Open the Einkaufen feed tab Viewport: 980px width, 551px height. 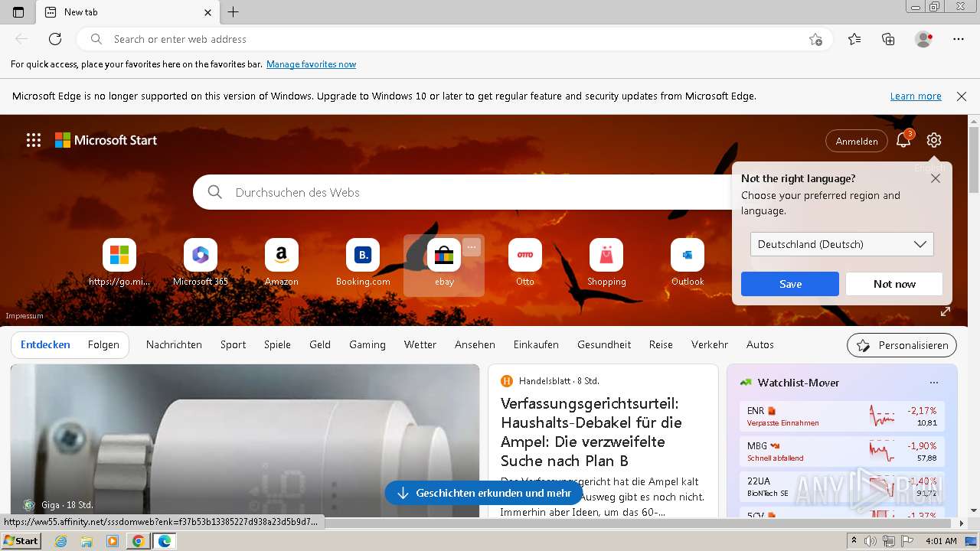pyautogui.click(x=536, y=344)
